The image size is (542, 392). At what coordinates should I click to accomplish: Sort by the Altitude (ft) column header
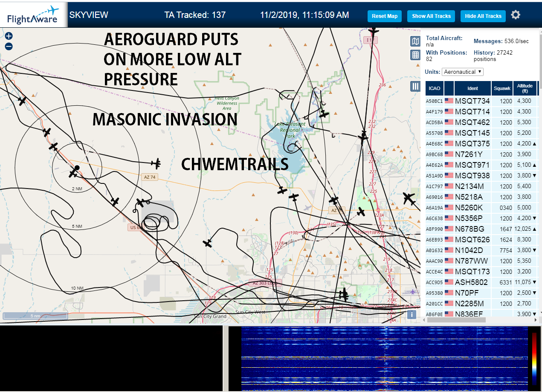pos(525,88)
